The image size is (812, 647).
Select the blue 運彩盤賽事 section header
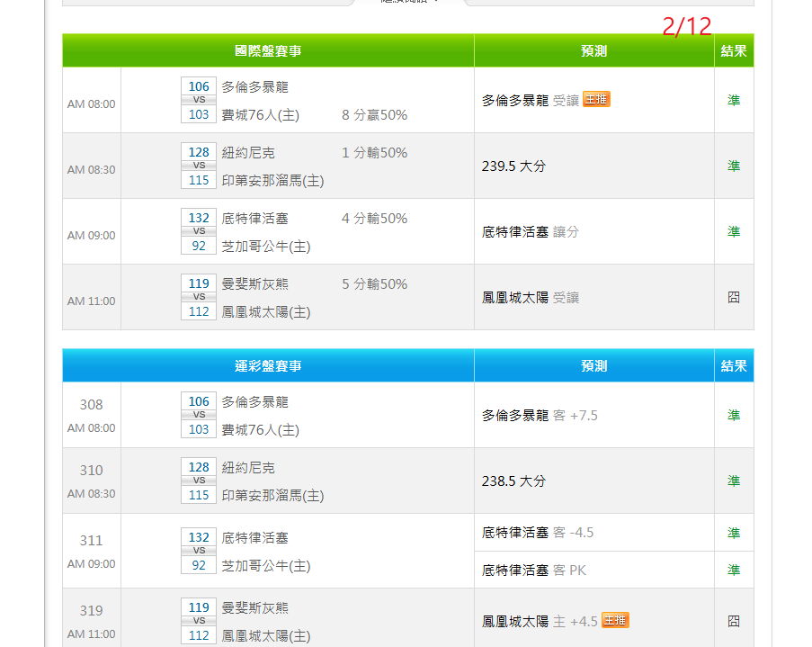point(268,366)
